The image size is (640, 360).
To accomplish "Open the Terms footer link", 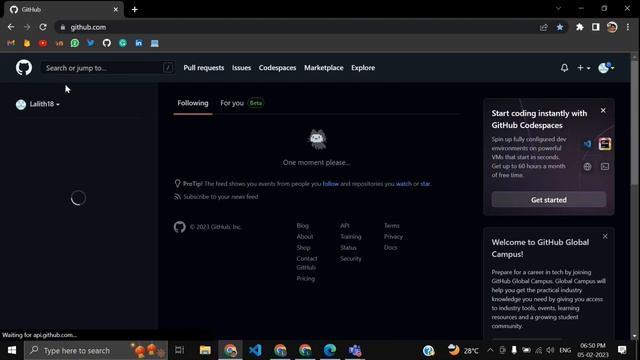I will pos(391,225).
